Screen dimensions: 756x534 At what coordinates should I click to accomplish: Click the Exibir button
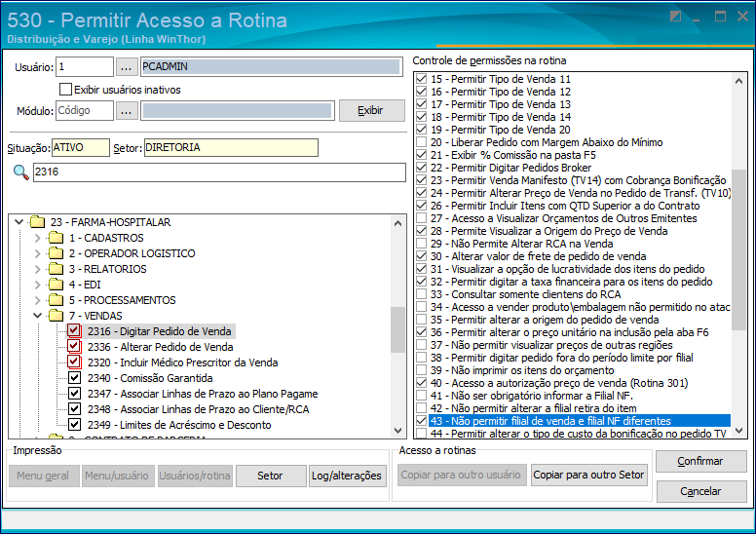372,110
